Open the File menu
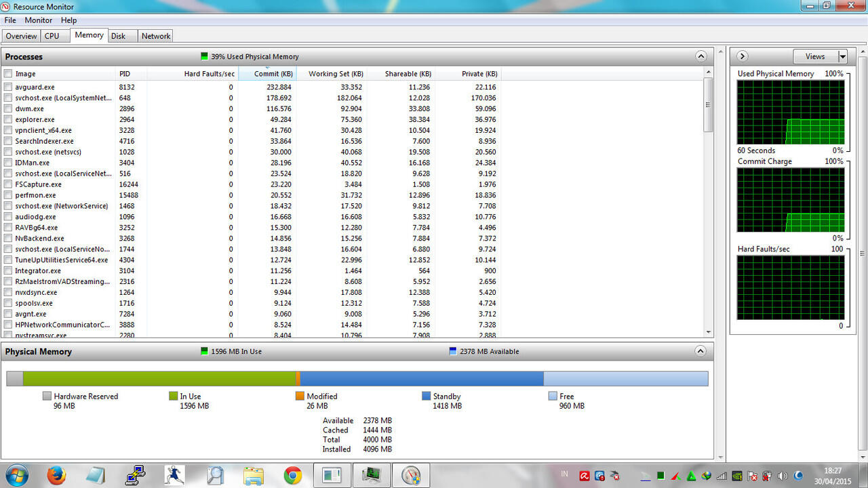The image size is (868, 488). 10,20
